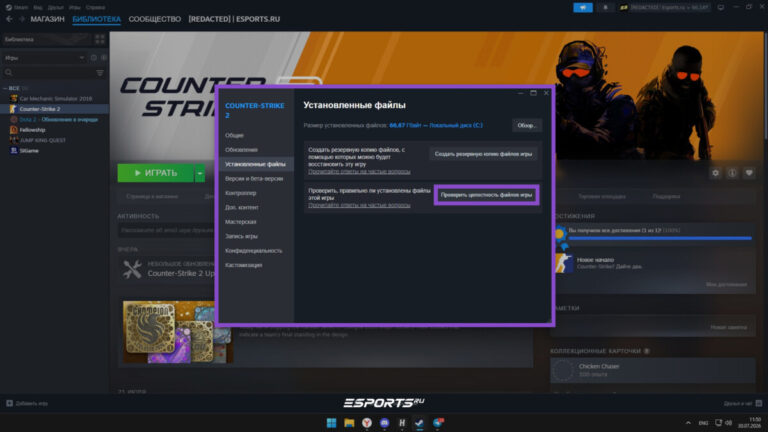The height and width of the screenshot is (432, 768).
Task: Select 'Установленные файлы' properties section
Action: pos(256,164)
